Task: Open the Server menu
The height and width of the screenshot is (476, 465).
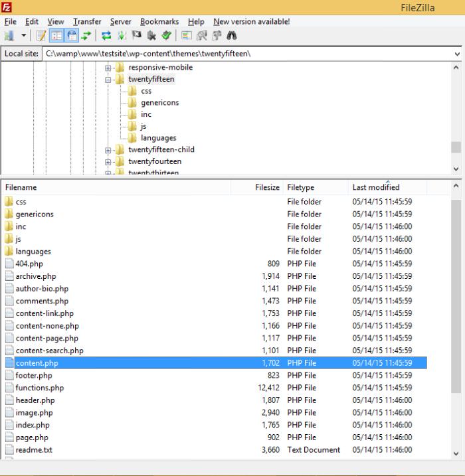Action: coord(121,21)
